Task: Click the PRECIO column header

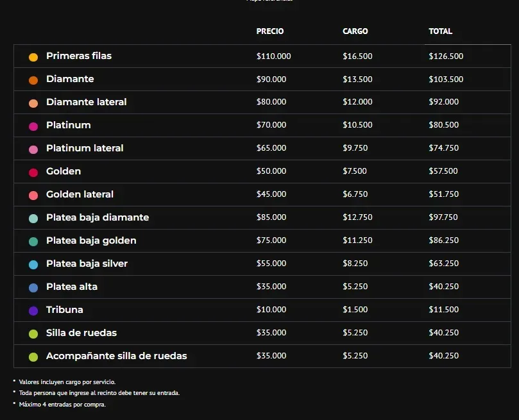Action: click(269, 31)
